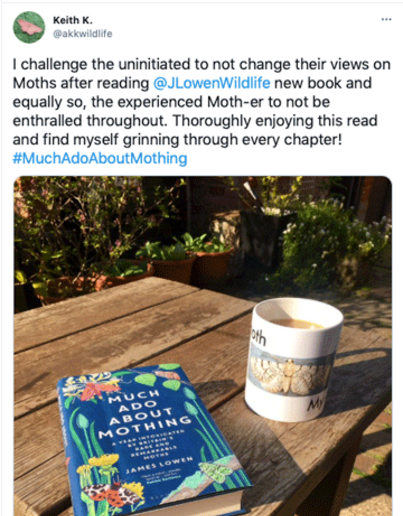Open the Keith K. display name link
This screenshot has width=403, height=516.
73,20
